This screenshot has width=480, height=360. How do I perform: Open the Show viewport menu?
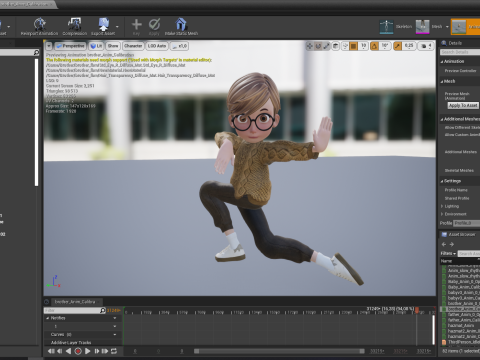tap(113, 46)
